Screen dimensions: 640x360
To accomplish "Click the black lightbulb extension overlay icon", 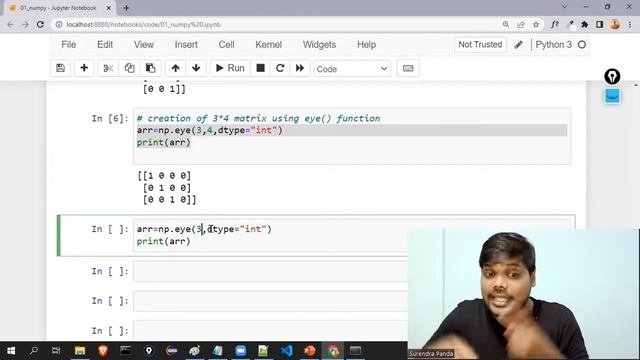I will pos(612,76).
